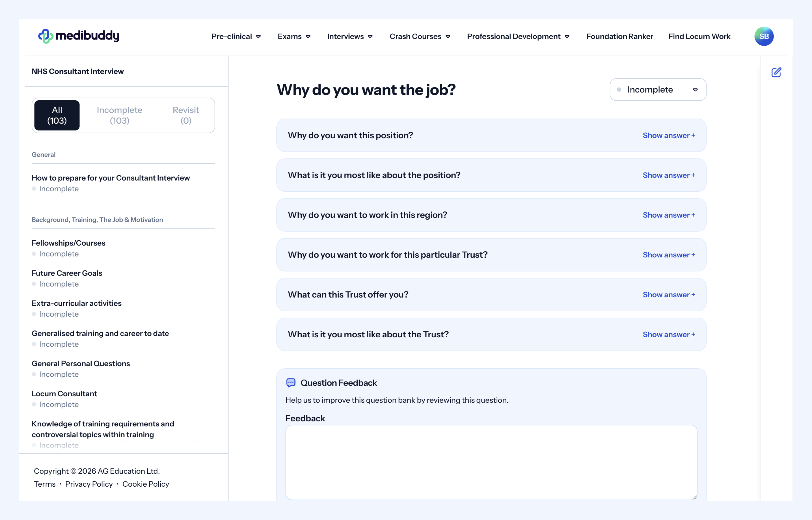Click the edit notes pencil icon

pyautogui.click(x=776, y=72)
